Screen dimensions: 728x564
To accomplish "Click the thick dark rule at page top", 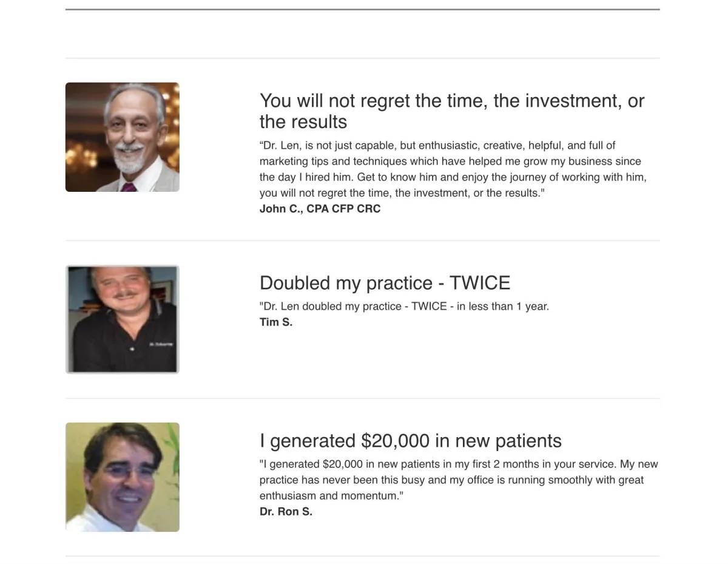I will [362, 10].
